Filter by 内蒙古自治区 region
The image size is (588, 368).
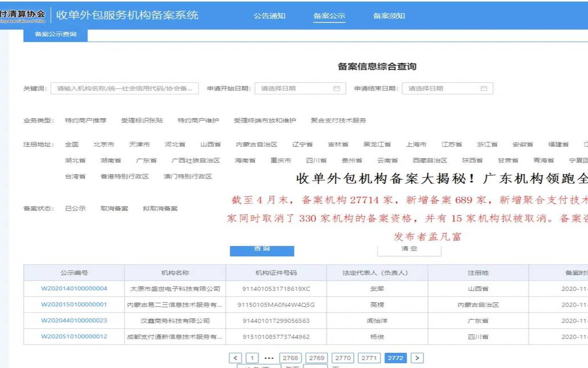tap(256, 144)
